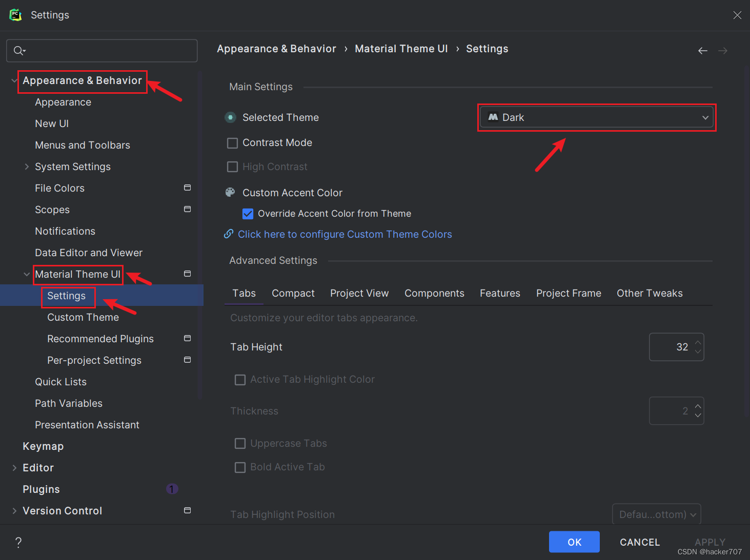This screenshot has height=560, width=750.
Task: Click the project-level icon next to File Colors
Action: (188, 188)
